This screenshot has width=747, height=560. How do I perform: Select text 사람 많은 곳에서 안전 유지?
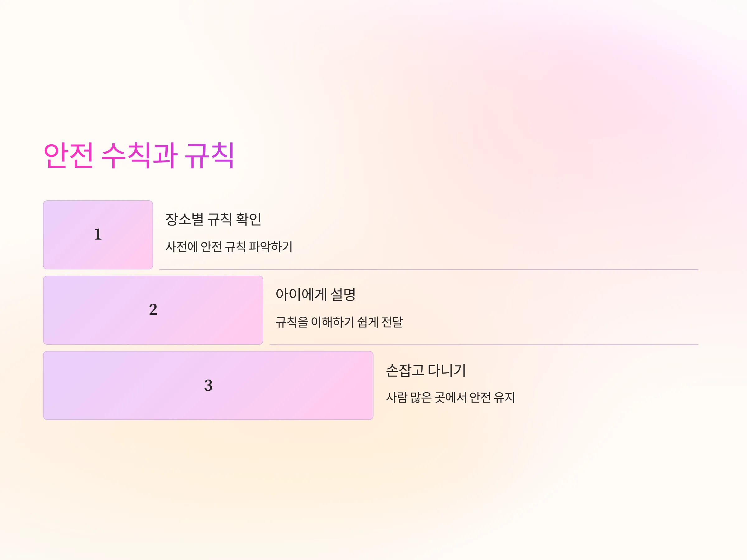click(x=450, y=397)
